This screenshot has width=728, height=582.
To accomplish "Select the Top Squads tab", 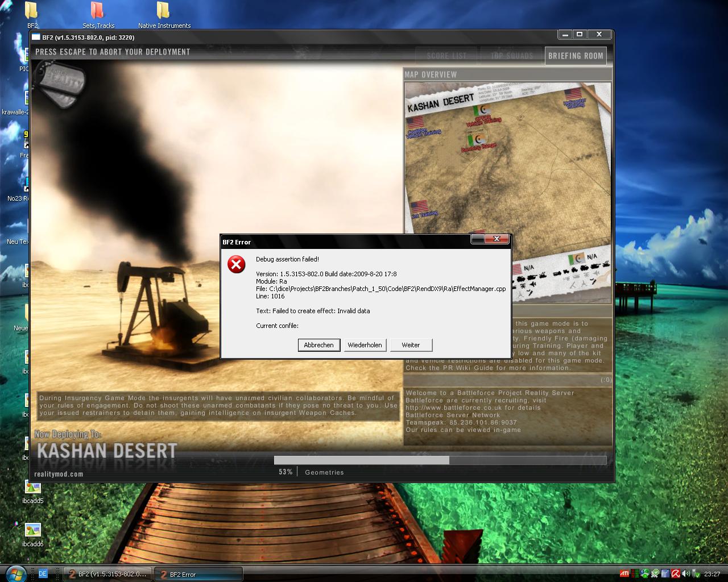I will [512, 56].
